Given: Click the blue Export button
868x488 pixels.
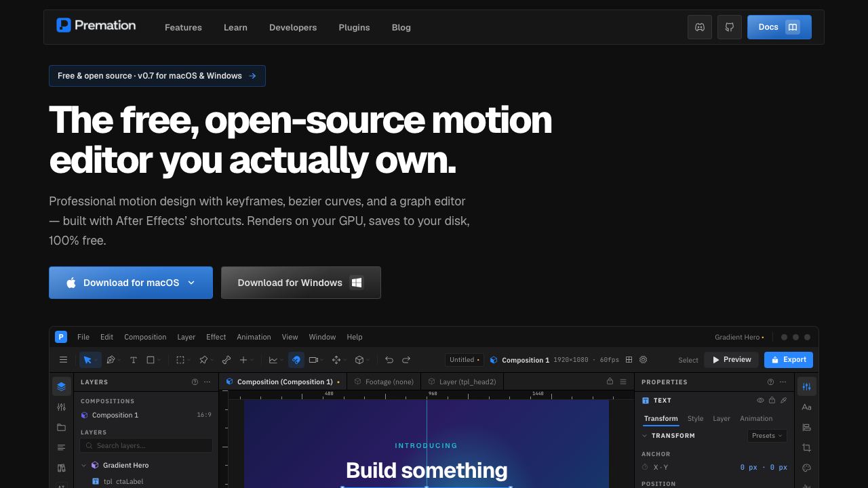Looking at the screenshot, I should click(789, 360).
